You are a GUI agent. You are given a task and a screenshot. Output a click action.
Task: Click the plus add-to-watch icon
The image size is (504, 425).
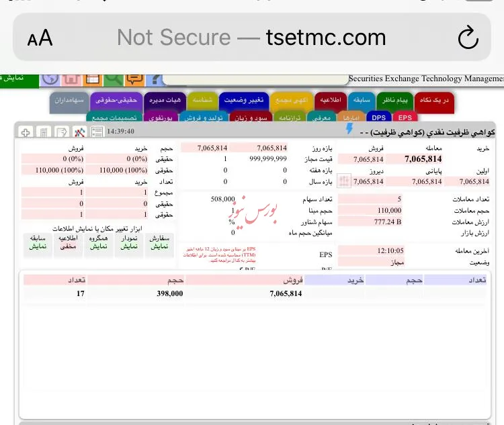pyautogui.click(x=26, y=132)
